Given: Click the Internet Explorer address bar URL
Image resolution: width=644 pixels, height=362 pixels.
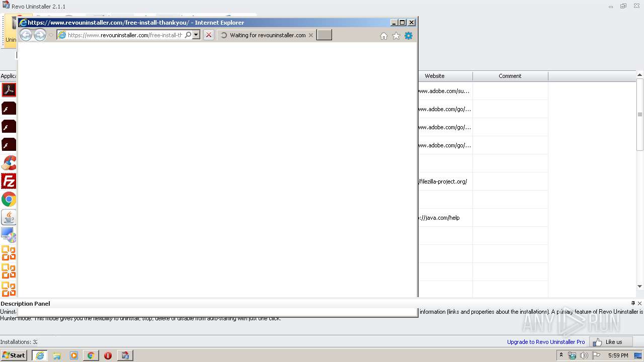Looking at the screenshot, I should coord(125,35).
